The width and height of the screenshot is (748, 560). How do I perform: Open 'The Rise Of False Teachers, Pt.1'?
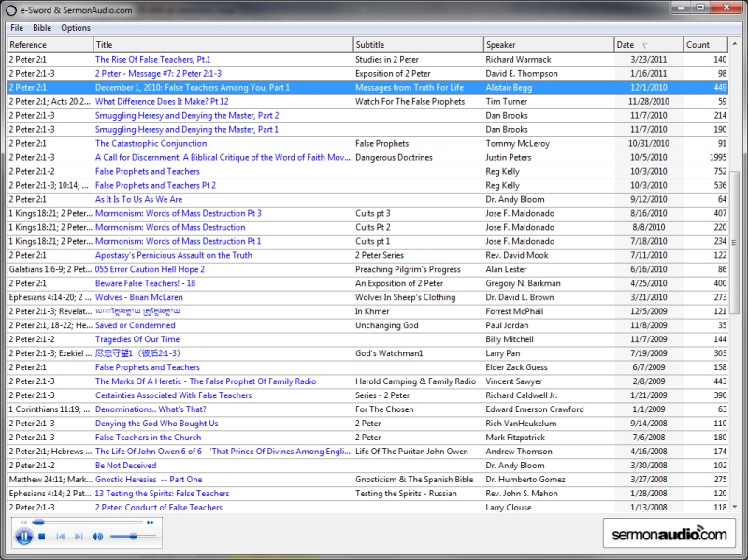[152, 60]
